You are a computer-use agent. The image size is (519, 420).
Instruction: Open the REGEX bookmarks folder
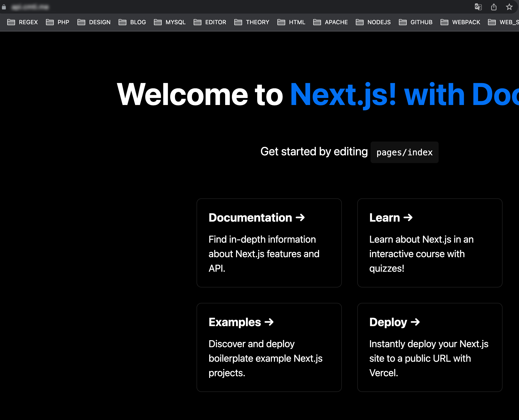(23, 22)
